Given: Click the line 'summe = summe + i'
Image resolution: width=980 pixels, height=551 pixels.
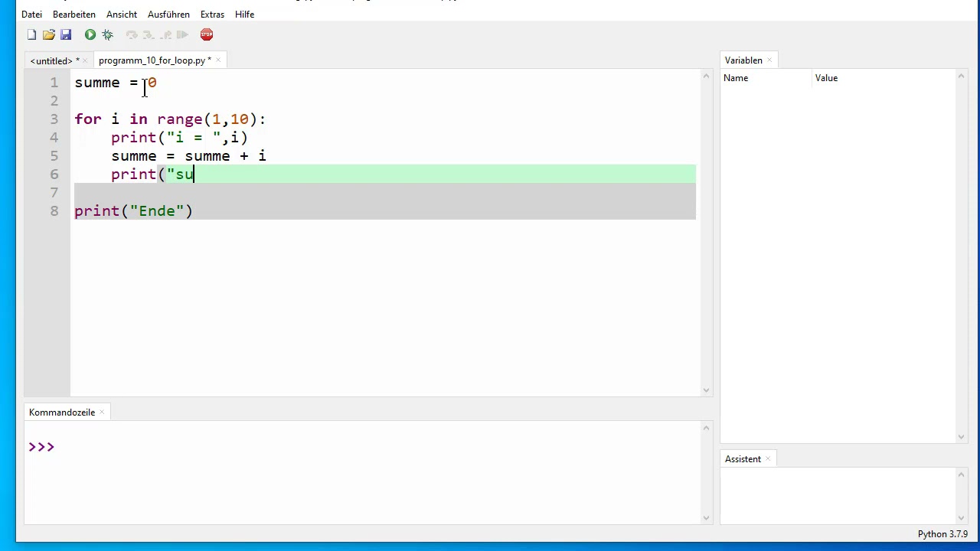Looking at the screenshot, I should [x=188, y=156].
